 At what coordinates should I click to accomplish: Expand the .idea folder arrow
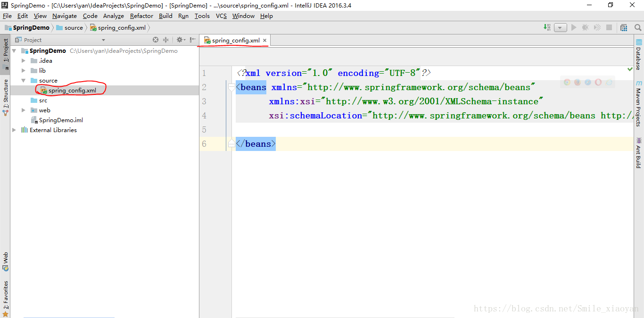(24, 61)
